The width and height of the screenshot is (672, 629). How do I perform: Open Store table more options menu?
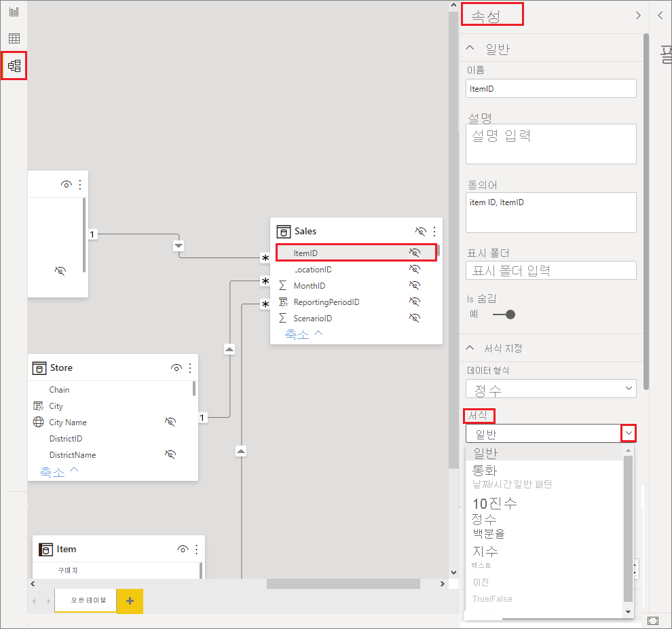[x=190, y=368]
